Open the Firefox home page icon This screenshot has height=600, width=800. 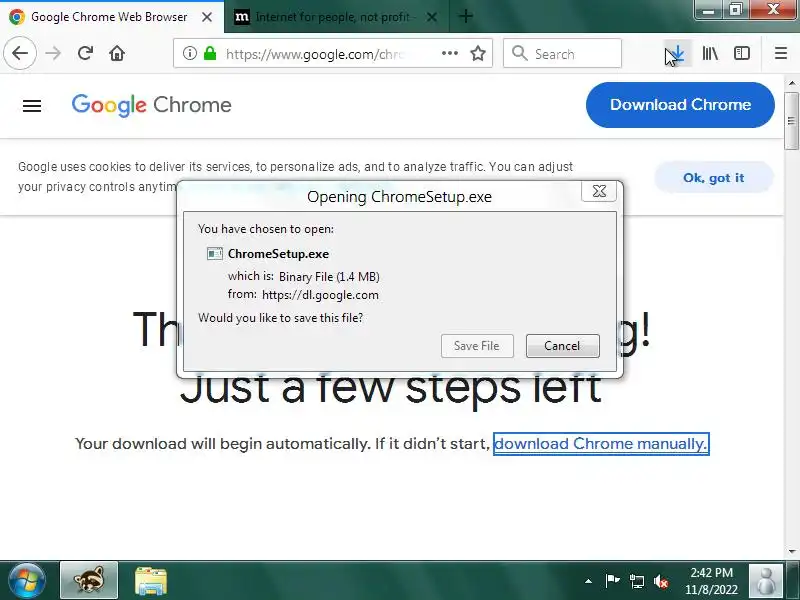pos(117,53)
